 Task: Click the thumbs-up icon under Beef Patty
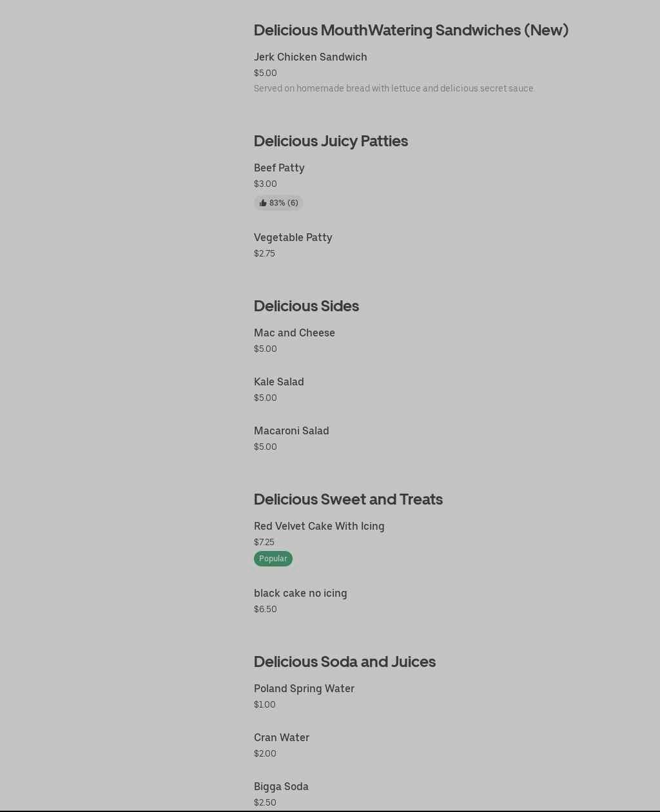coord(263,203)
